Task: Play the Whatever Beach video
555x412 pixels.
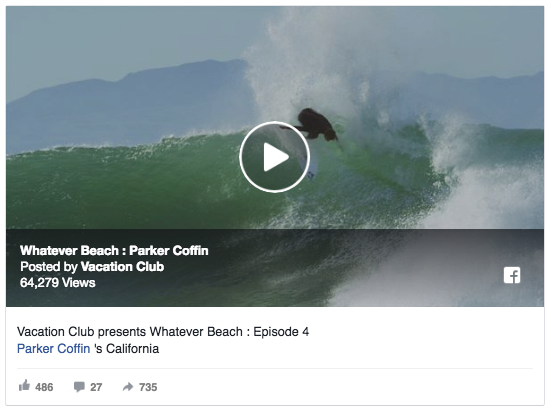Action: (x=275, y=157)
